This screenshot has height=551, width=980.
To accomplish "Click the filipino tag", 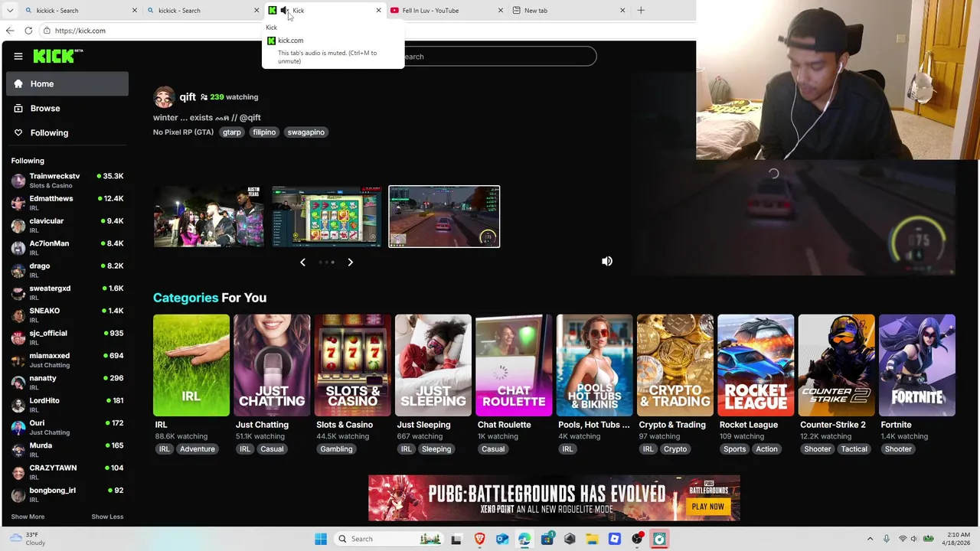I will click(x=264, y=132).
